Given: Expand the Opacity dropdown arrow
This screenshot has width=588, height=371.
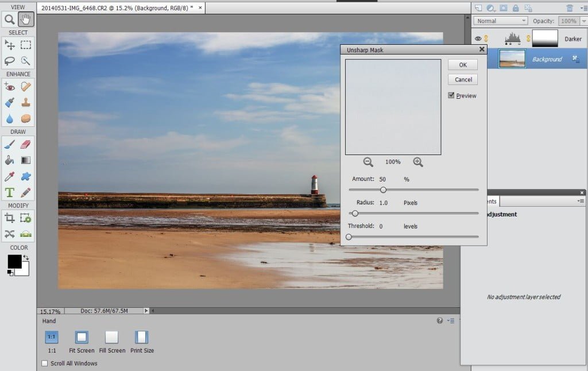Looking at the screenshot, I should pos(584,21).
